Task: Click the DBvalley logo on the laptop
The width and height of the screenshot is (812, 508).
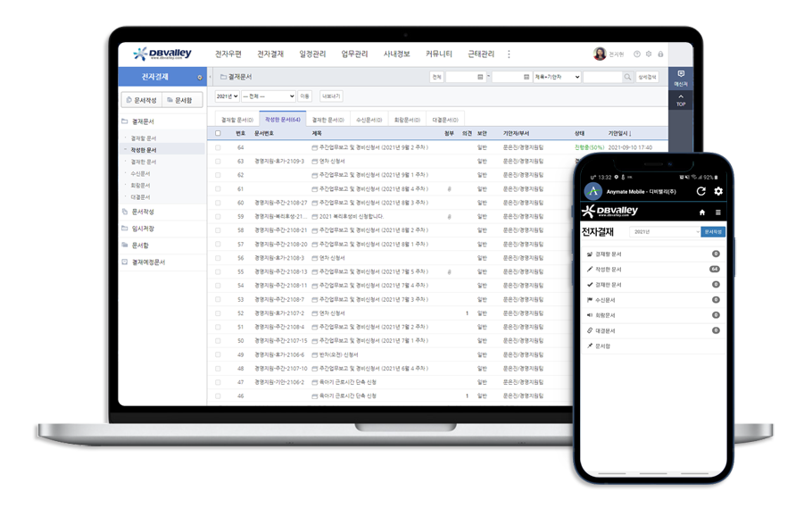Action: point(162,54)
